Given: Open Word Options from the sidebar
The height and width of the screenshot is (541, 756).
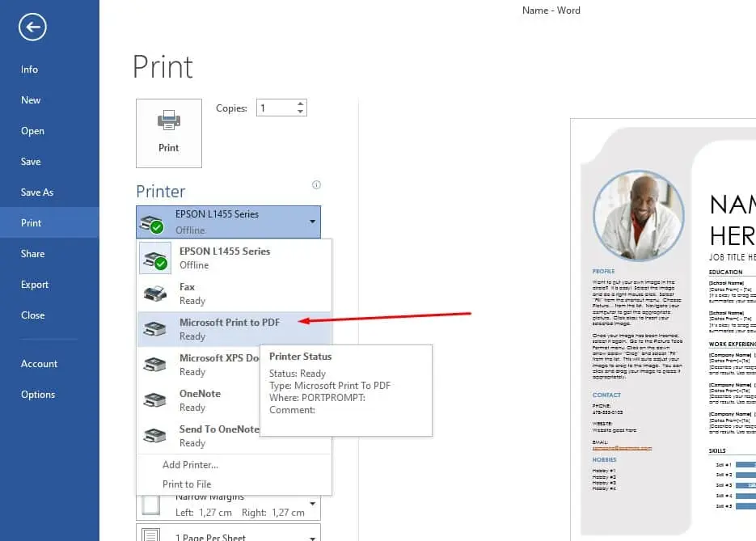Looking at the screenshot, I should point(38,395).
